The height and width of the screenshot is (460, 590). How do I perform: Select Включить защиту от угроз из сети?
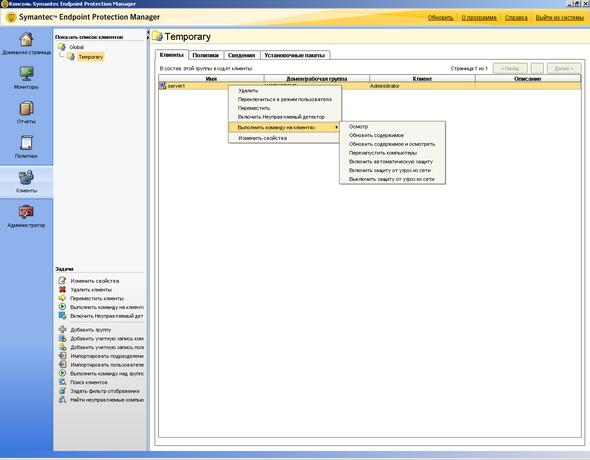[x=390, y=170]
